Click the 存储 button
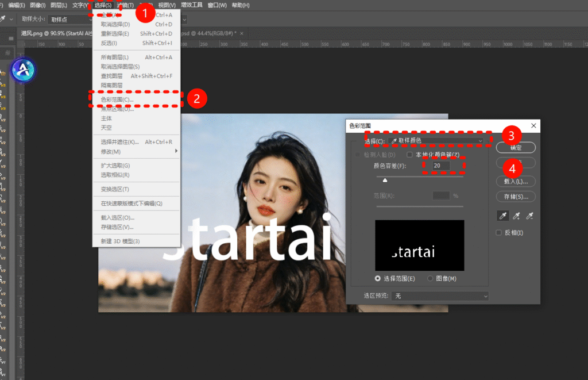 click(516, 197)
